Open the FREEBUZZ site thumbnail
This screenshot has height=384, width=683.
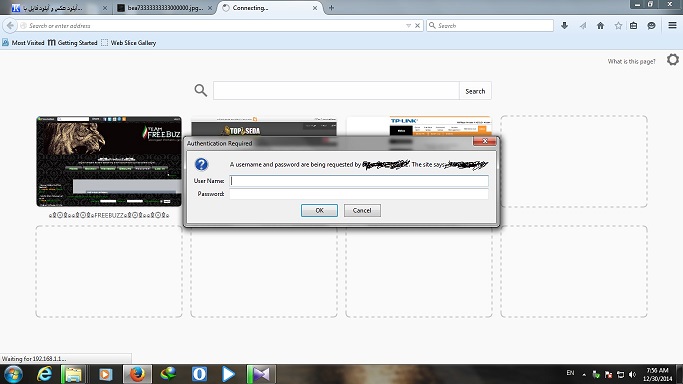tap(109, 161)
